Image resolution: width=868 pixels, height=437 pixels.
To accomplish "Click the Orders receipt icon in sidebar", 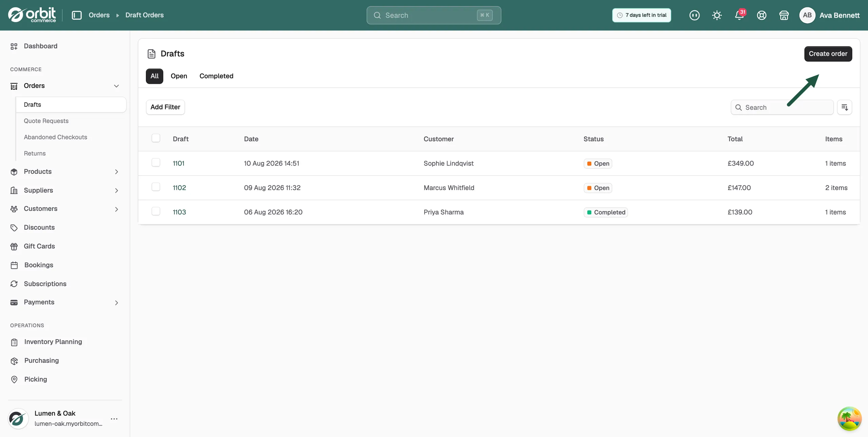I will pyautogui.click(x=14, y=86).
